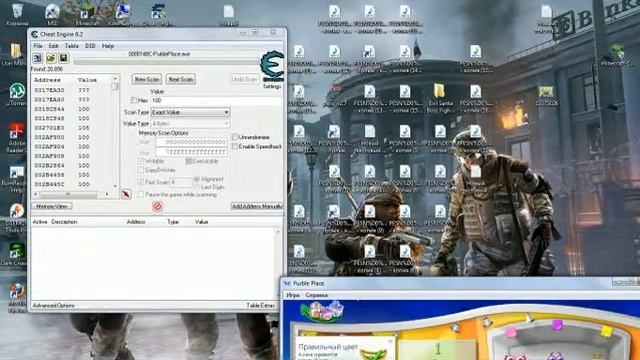Screen dimensions: 640x360
Task: Click the open file folder toolbar icon
Action: coord(51,58)
